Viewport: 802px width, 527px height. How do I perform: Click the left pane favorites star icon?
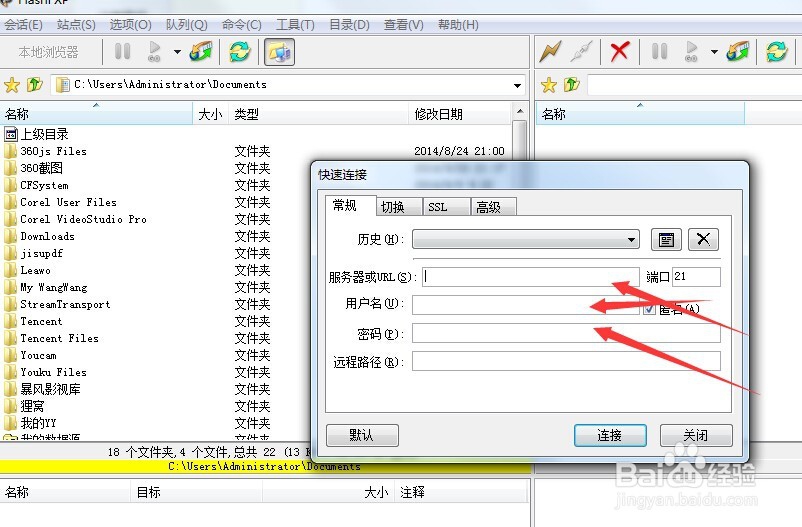pyautogui.click(x=12, y=85)
